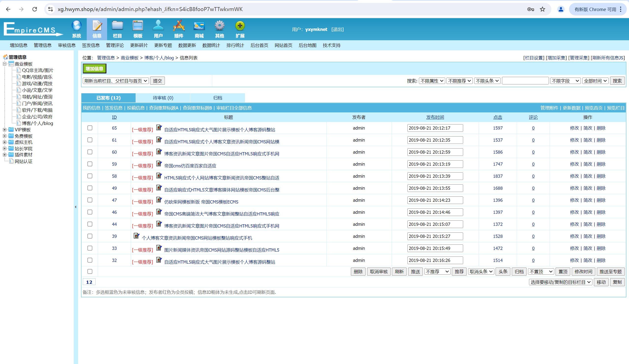Click the edit icon for row ID 59
Screen dimensions: 629x364
click(x=159, y=163)
